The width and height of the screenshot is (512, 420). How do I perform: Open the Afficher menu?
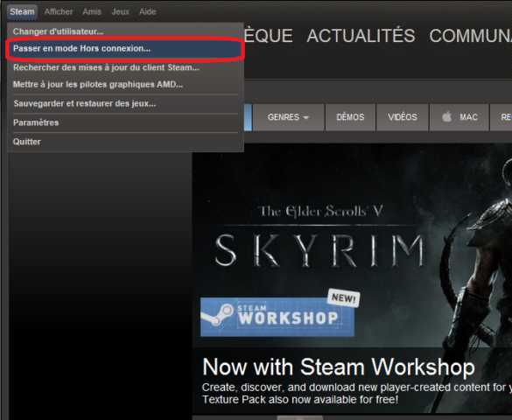click(x=59, y=11)
